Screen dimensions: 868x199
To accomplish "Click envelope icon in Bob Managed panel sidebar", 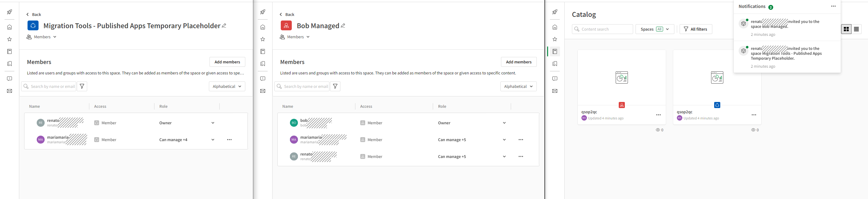I will click(x=263, y=91).
